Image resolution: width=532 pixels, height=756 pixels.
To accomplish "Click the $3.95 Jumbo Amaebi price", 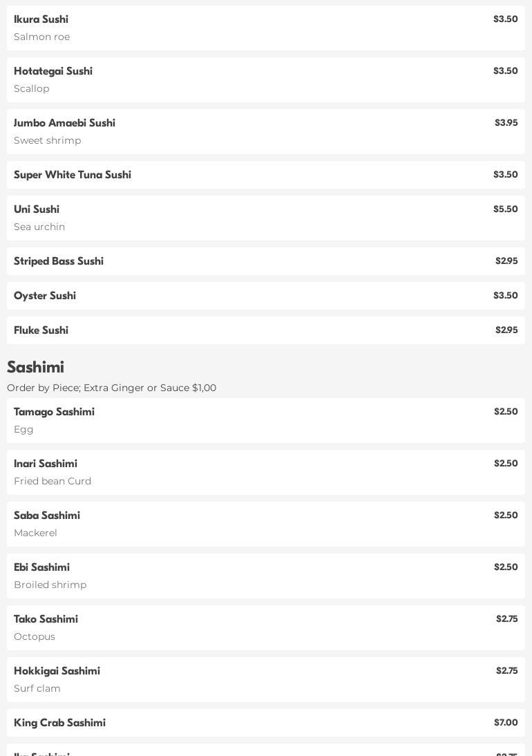I will pos(506,123).
